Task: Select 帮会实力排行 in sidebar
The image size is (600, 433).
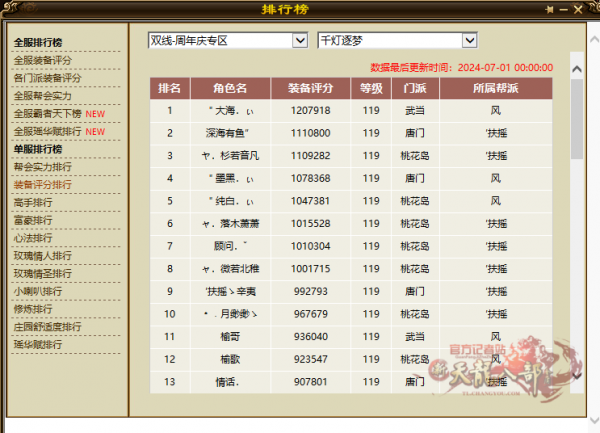Action: click(x=42, y=167)
